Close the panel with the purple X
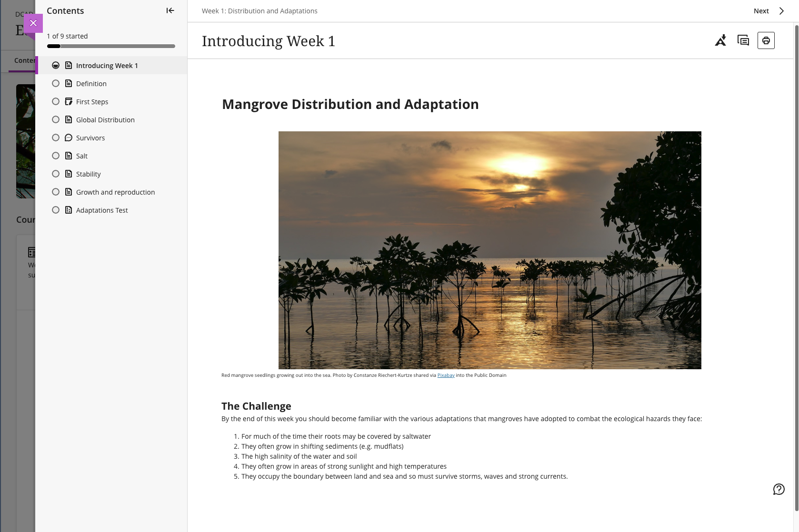Viewport: 799px width, 532px height. coord(33,23)
